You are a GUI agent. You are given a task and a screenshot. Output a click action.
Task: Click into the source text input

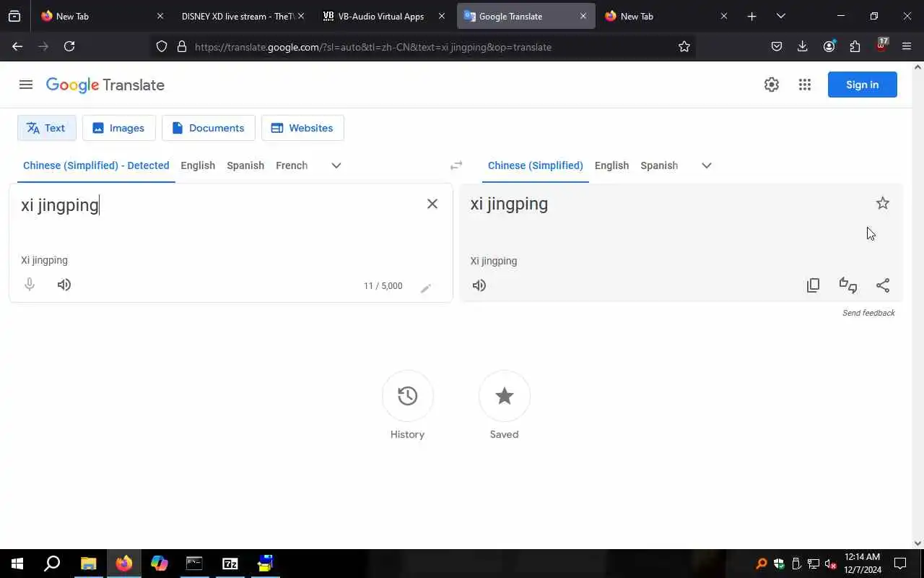pyautogui.click(x=217, y=205)
